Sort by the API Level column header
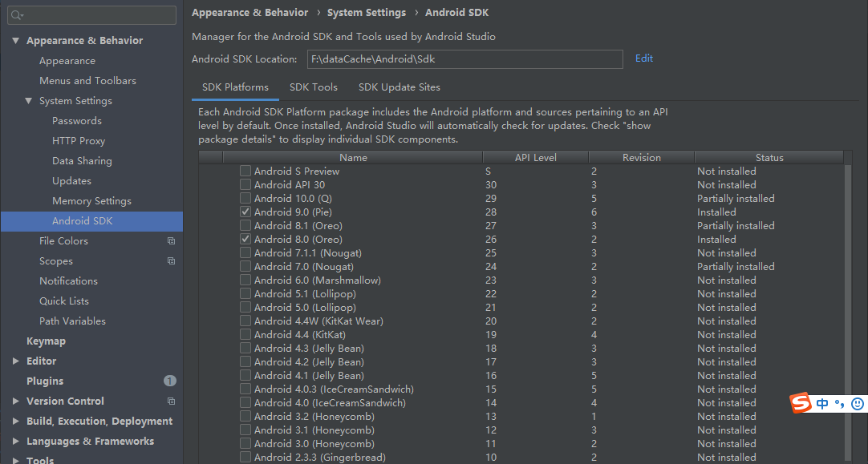The height and width of the screenshot is (464, 868). point(536,158)
